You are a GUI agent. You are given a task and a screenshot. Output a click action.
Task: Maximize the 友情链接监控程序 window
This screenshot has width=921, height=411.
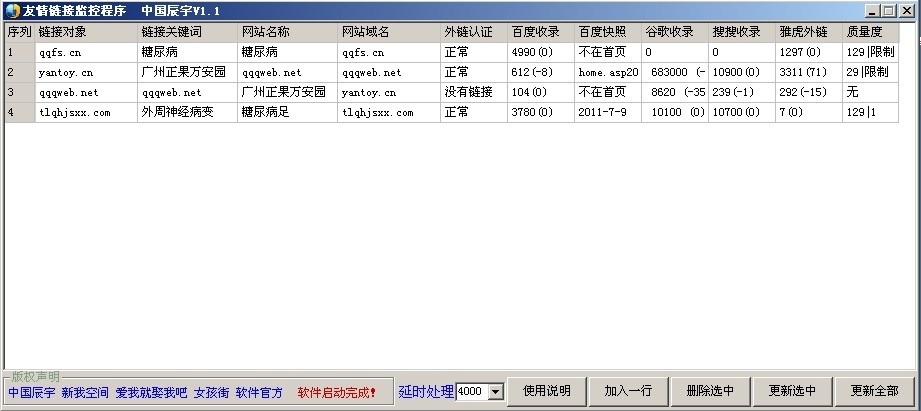[x=888, y=11]
